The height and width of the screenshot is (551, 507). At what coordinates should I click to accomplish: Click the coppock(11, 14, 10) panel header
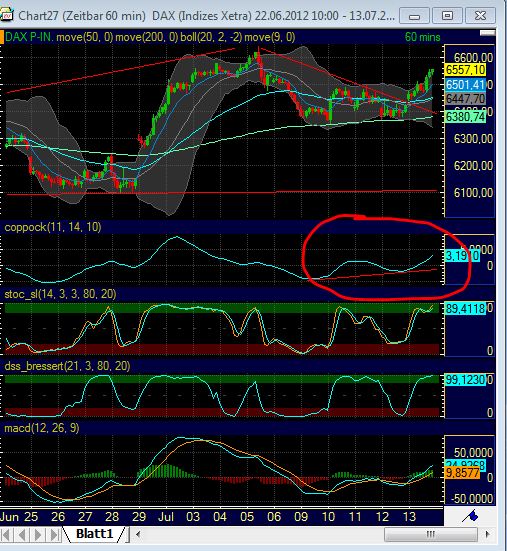53,227
